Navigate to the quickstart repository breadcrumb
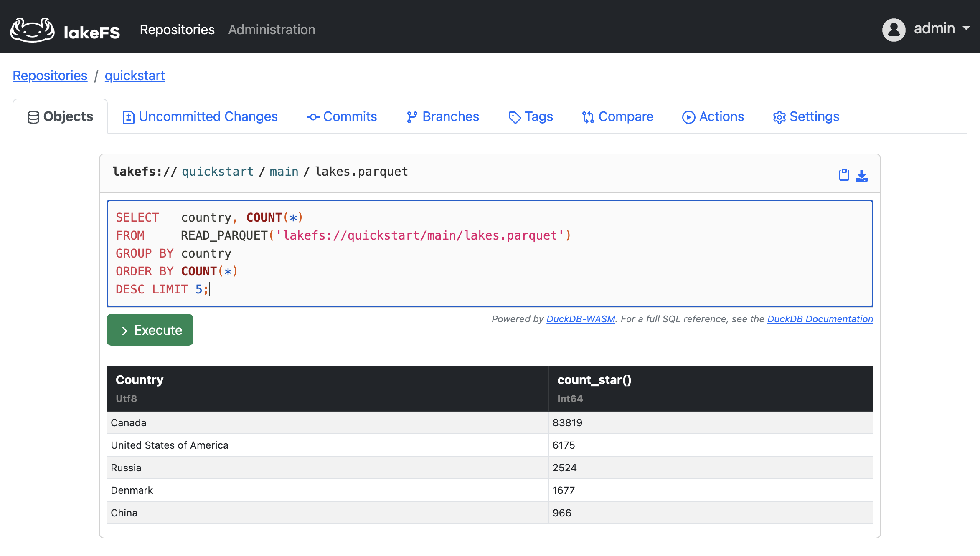980x556 pixels. click(x=135, y=76)
